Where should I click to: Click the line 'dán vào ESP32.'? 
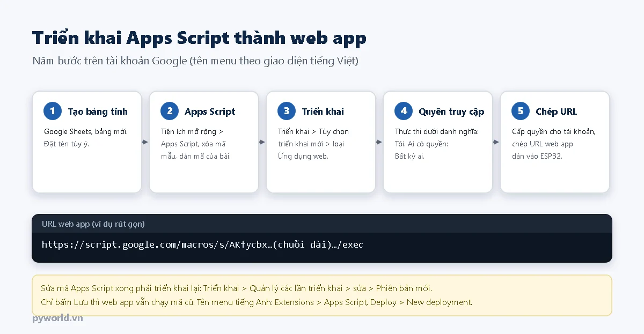[x=537, y=156]
